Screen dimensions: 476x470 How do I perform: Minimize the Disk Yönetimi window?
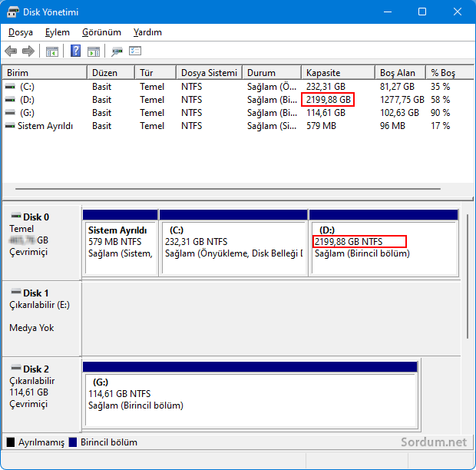point(388,12)
